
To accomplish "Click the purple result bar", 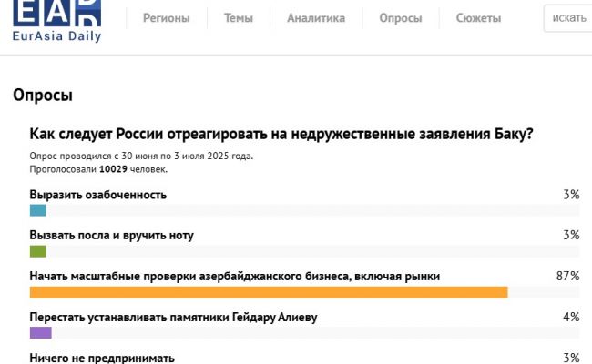I will click(x=40, y=333).
